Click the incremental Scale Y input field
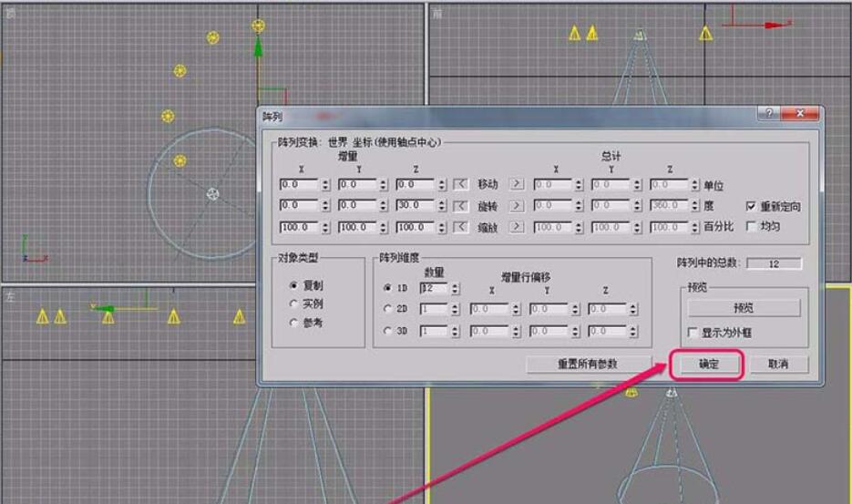Image resolution: width=852 pixels, height=504 pixels. pyautogui.click(x=357, y=227)
